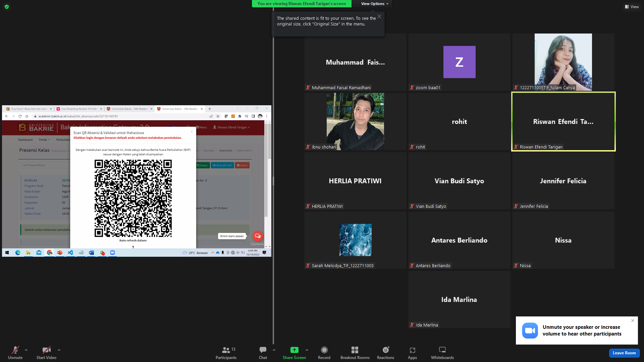
Task: Open Mail app from shared taskbar
Action: [x=39, y=253]
